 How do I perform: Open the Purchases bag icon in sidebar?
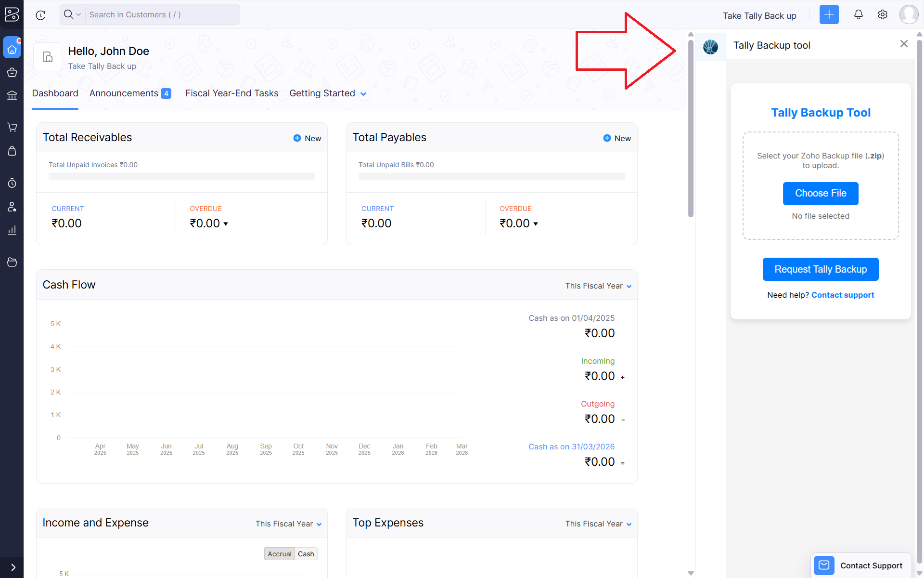pos(12,151)
